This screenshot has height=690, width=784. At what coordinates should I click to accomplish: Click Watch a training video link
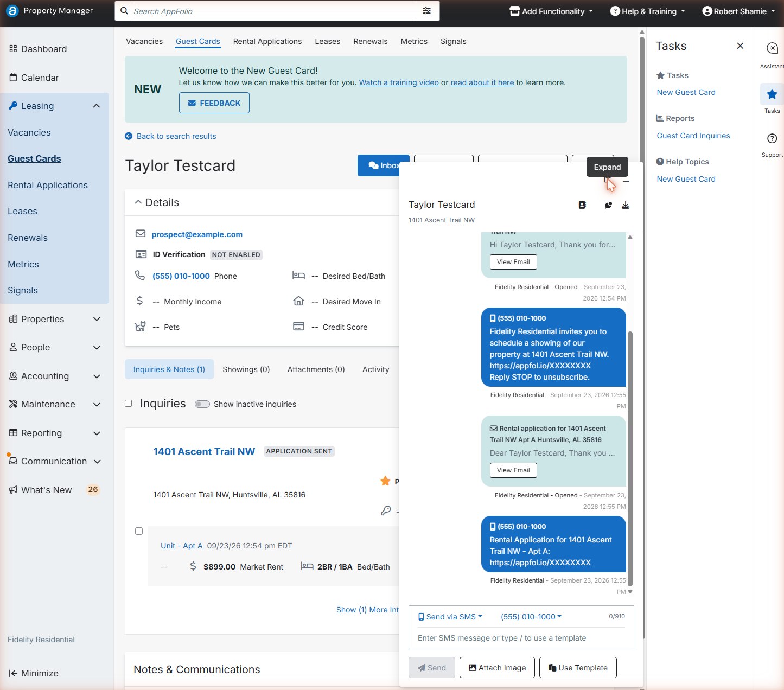[x=399, y=82]
